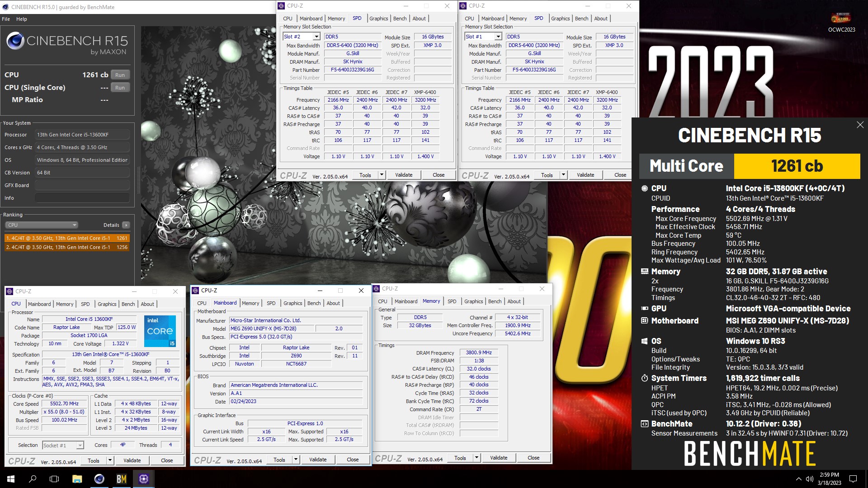Run the CPU Single Core benchmark
The image size is (868, 488).
(x=120, y=88)
